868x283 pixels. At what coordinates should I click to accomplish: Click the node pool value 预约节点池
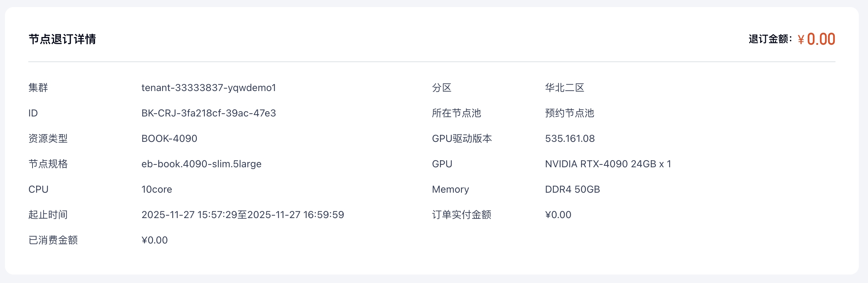569,113
